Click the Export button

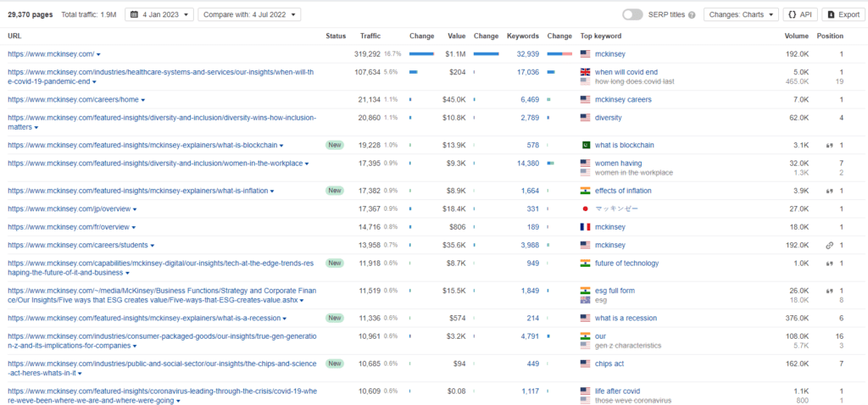click(843, 14)
